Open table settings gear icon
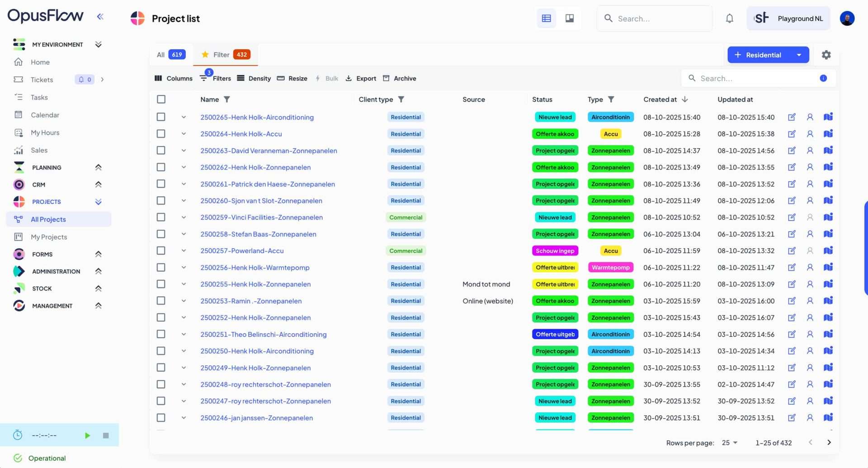The image size is (868, 468). click(826, 55)
